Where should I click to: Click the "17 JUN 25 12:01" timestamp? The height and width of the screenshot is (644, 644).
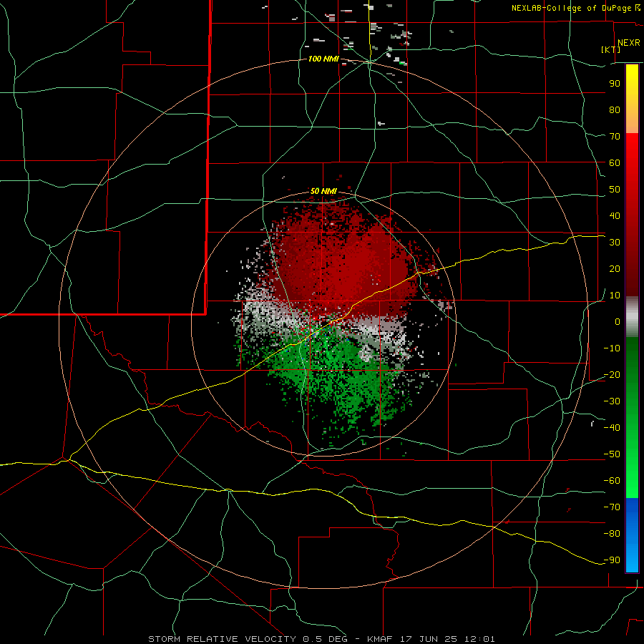447,639
